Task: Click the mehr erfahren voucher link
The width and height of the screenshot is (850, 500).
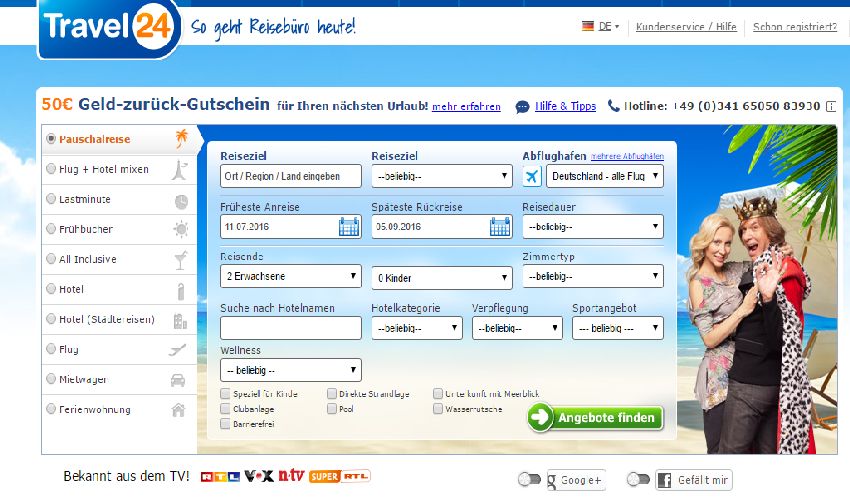Action: click(x=467, y=106)
